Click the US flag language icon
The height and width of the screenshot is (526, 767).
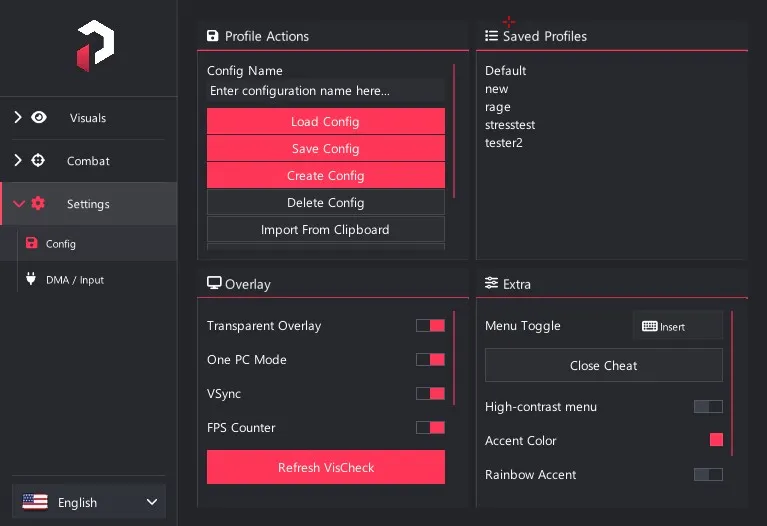coord(35,502)
